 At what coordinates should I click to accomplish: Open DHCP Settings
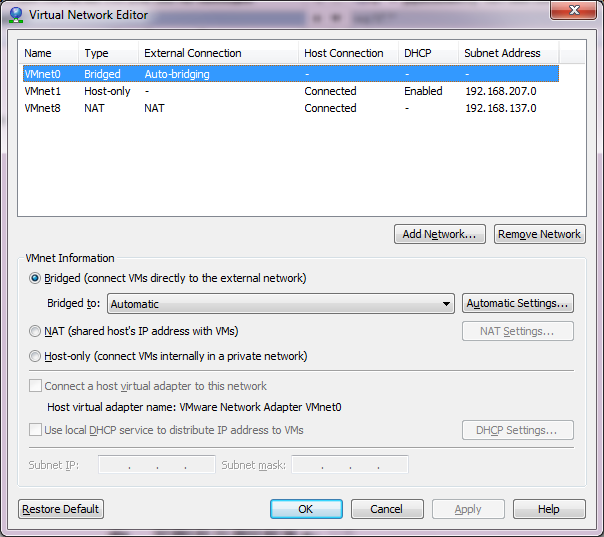pyautogui.click(x=518, y=430)
